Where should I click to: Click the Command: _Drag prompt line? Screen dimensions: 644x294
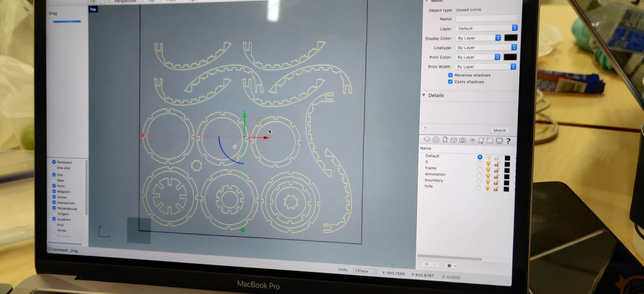coord(65,250)
